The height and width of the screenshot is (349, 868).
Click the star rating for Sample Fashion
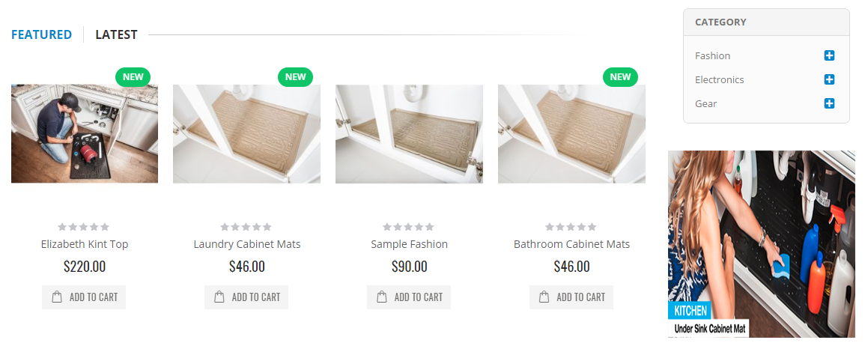[x=409, y=227]
